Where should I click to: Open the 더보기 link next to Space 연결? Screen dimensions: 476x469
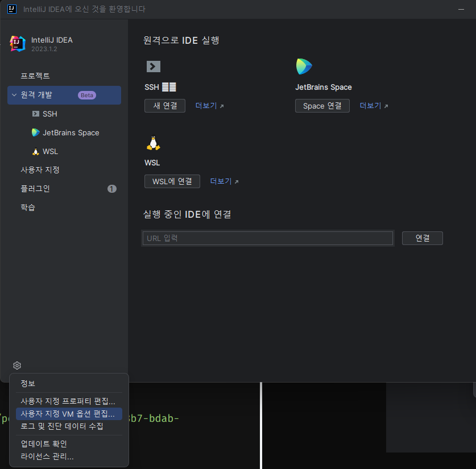[374, 106]
